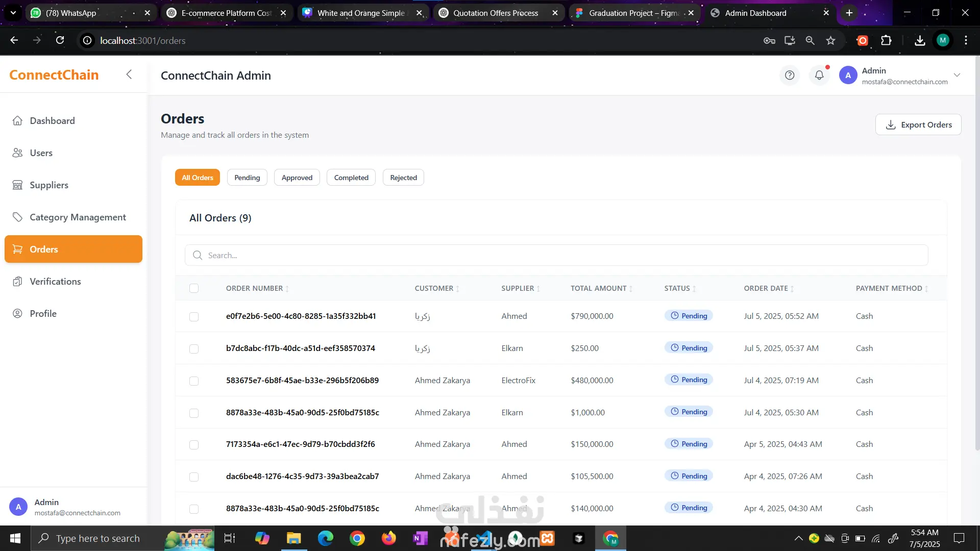Image resolution: width=980 pixels, height=551 pixels.
Task: Select the $480,000.00 order checkbox
Action: (x=194, y=381)
